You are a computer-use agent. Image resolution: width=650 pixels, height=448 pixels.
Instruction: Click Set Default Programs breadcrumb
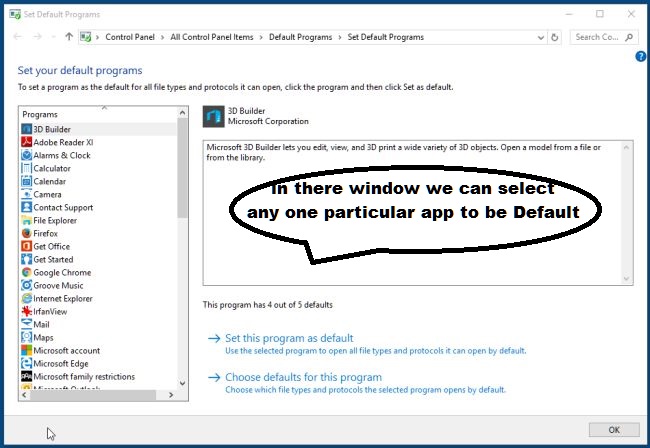click(x=386, y=37)
